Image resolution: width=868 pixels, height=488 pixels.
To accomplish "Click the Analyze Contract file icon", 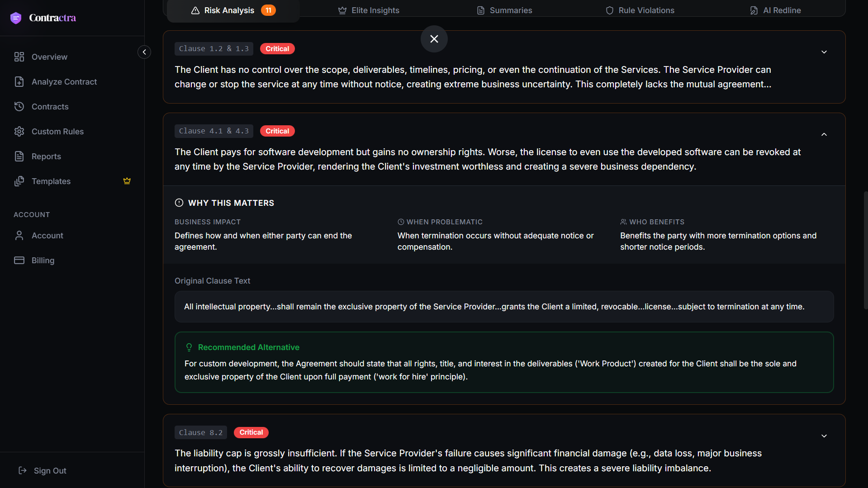I will pos(19,82).
